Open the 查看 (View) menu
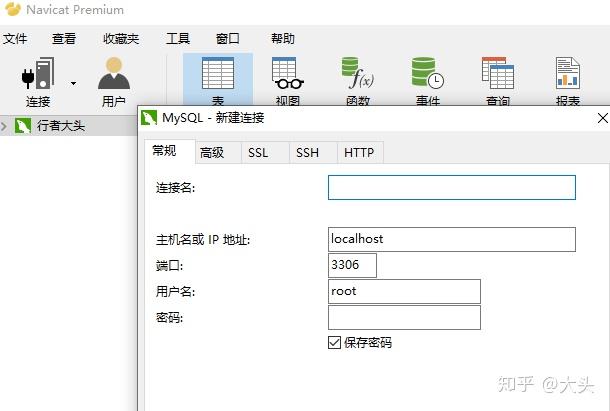The width and height of the screenshot is (610, 411). coord(64,39)
